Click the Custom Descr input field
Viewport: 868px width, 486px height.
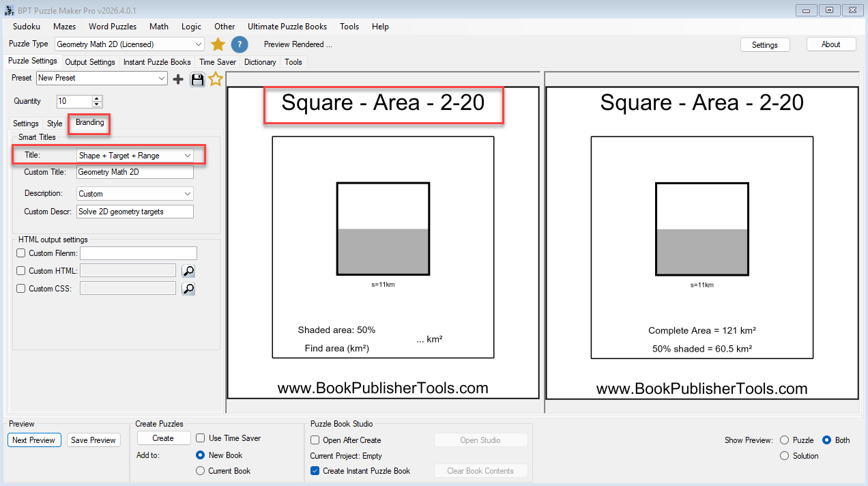click(135, 212)
